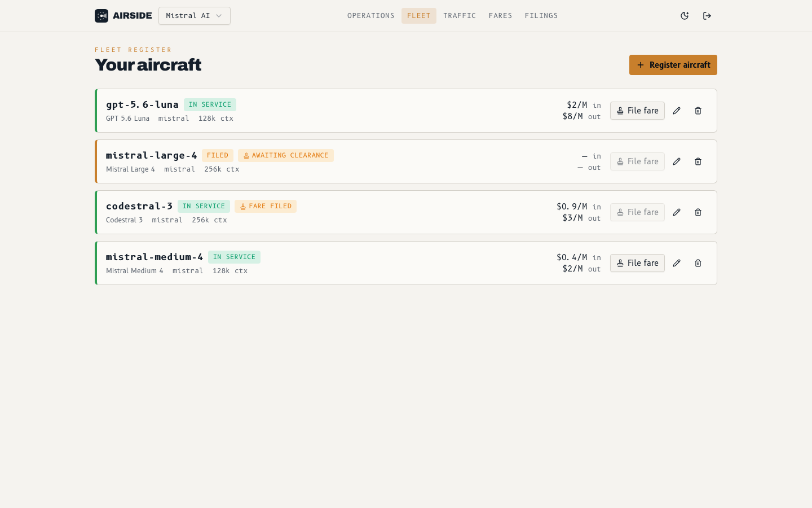Click the 'GPT 5.6 Luna' display name
Screen dimensions: 812x508
(x=127, y=119)
